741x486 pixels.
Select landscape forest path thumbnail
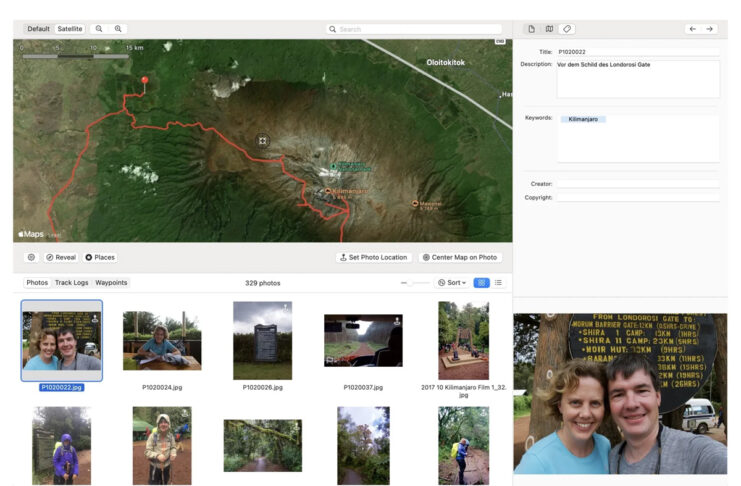(263, 445)
